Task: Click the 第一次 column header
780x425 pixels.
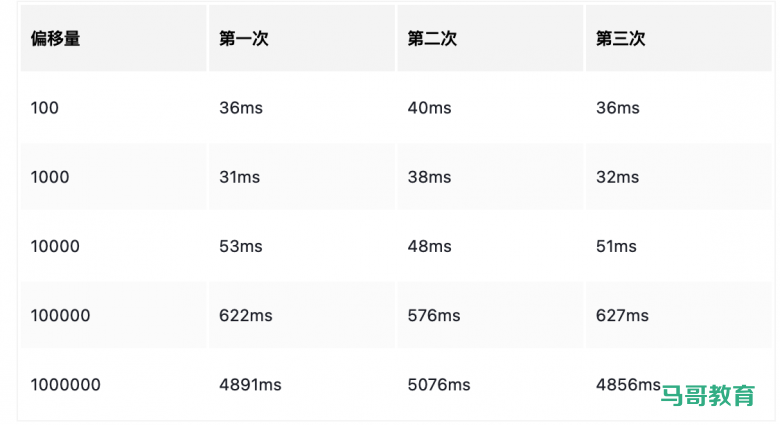Action: (244, 39)
